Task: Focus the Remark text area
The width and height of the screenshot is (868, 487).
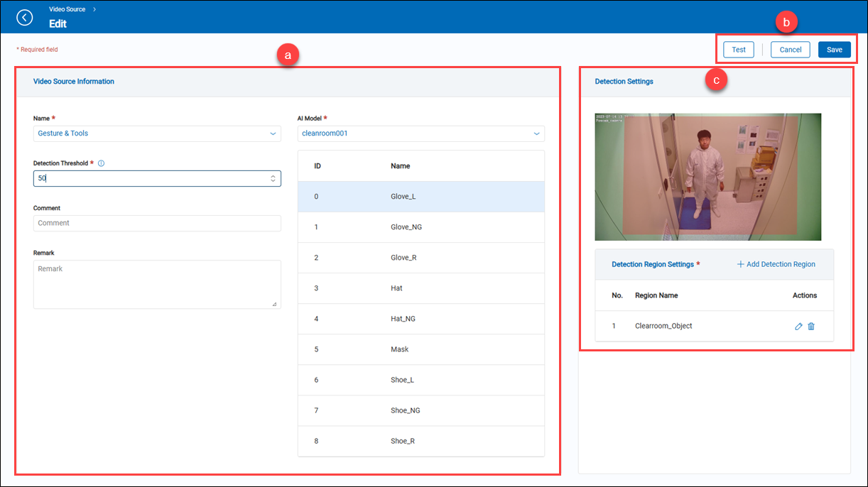Action: 157,284
